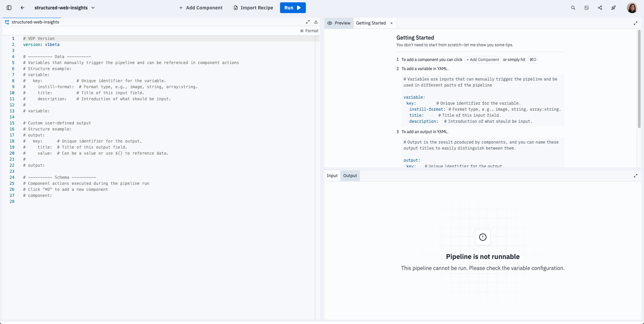Image resolution: width=644 pixels, height=324 pixels.
Task: Click Format in the editor toolbar
Action: click(x=309, y=31)
